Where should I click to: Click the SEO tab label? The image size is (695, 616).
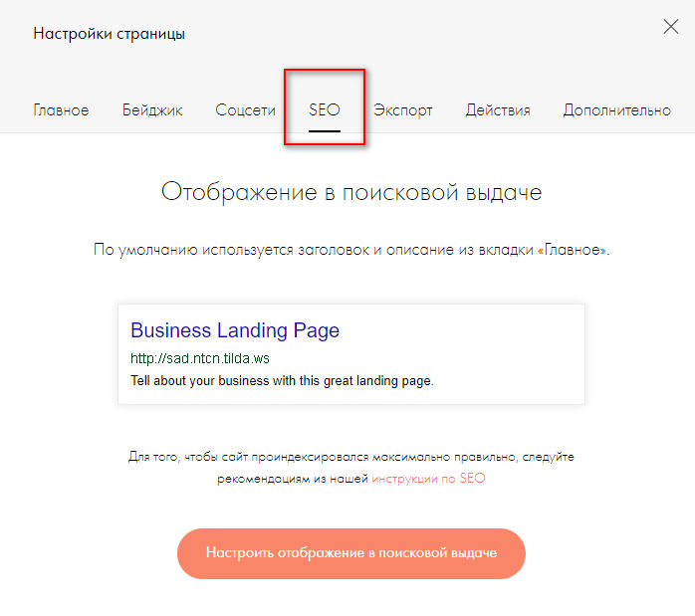(325, 109)
